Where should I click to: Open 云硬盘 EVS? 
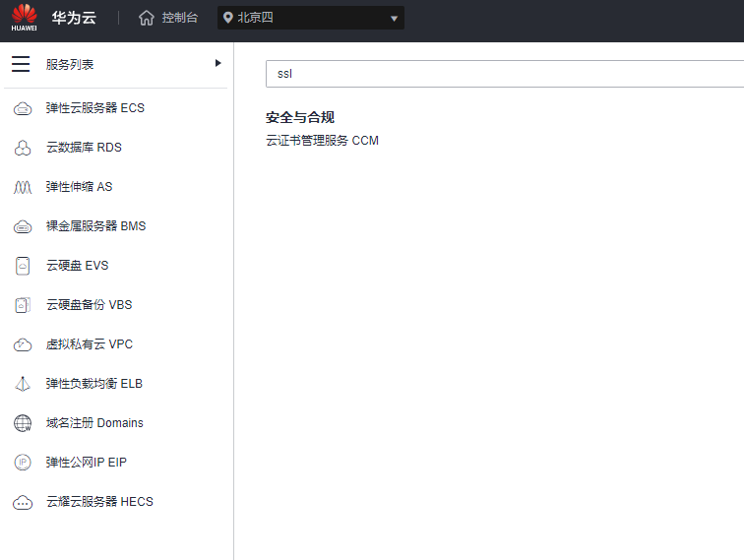77,266
